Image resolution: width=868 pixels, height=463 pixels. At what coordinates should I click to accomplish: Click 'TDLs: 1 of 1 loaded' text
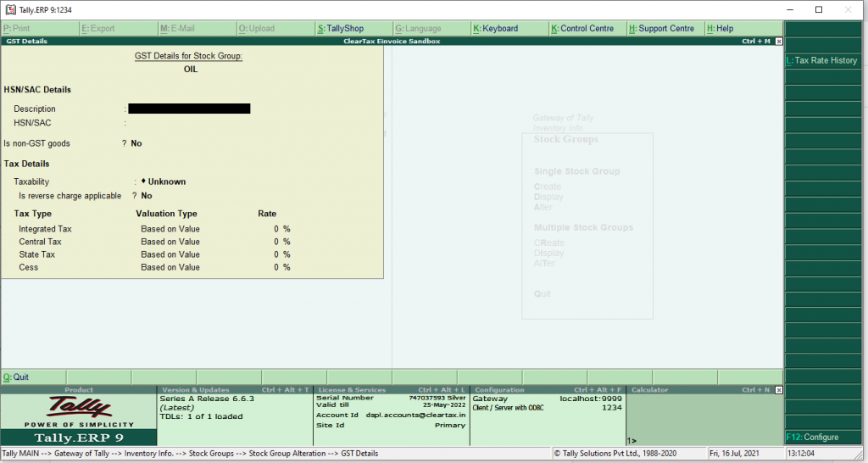coord(201,416)
